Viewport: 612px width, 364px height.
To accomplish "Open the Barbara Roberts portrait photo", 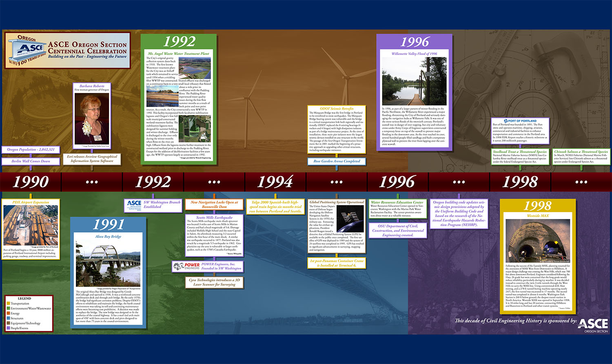I will 92,118.
